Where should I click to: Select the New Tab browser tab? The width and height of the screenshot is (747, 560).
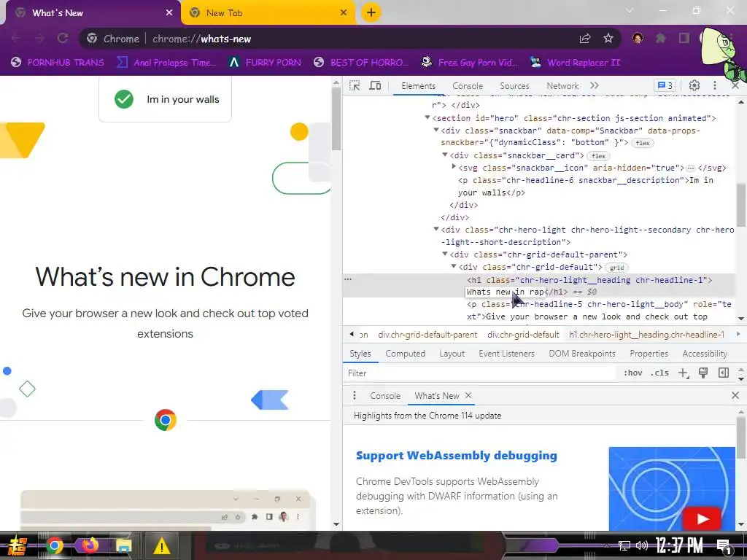click(268, 13)
